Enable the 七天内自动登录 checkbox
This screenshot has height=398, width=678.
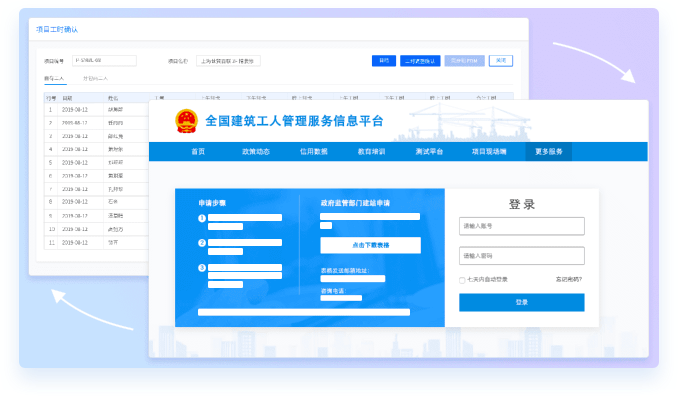(462, 280)
